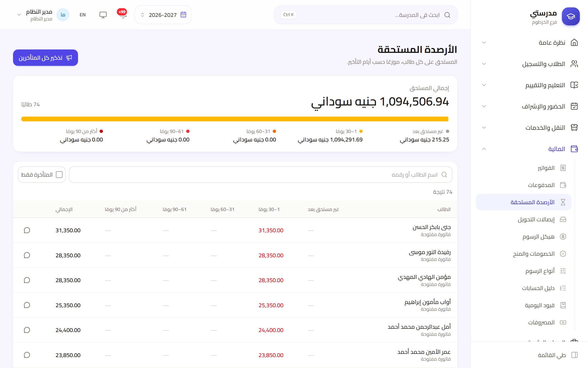This screenshot has width=588, height=368.
Task: Click the calendar icon beside 2026-2027
Action: coord(183,15)
